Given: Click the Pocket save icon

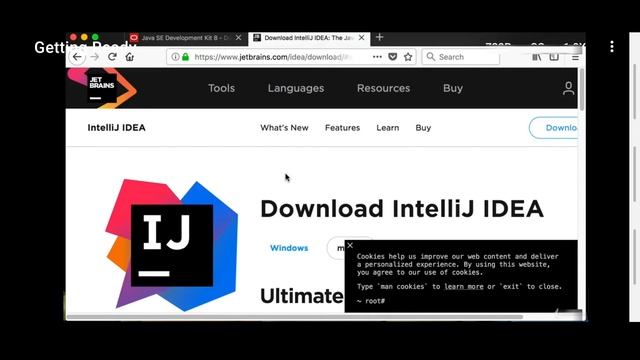Looking at the screenshot, I should click(x=393, y=57).
